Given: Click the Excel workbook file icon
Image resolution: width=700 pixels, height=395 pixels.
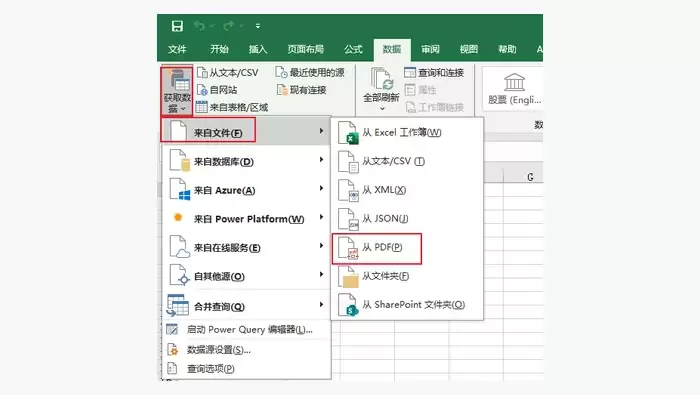Looking at the screenshot, I should (348, 133).
